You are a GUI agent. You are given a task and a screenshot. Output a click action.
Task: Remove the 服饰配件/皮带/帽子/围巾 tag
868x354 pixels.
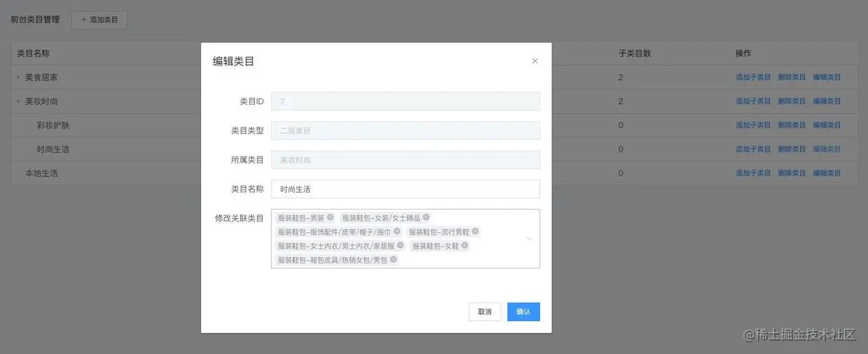point(397,231)
